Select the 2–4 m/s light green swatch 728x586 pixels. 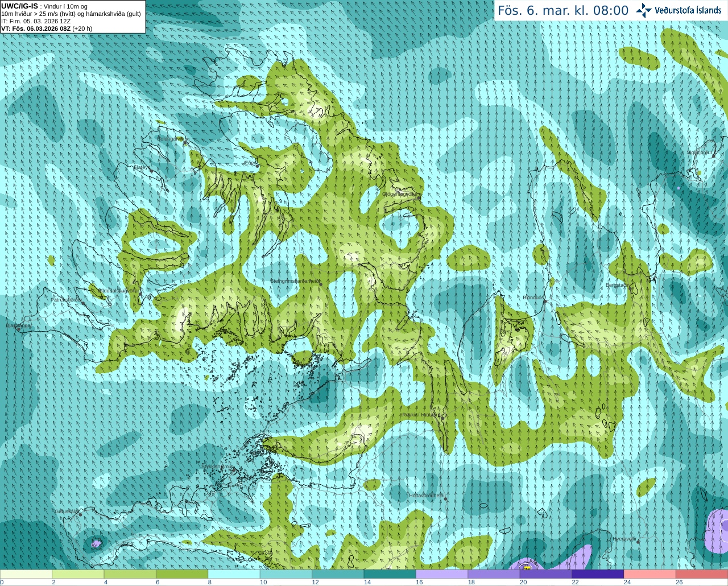click(x=78, y=574)
